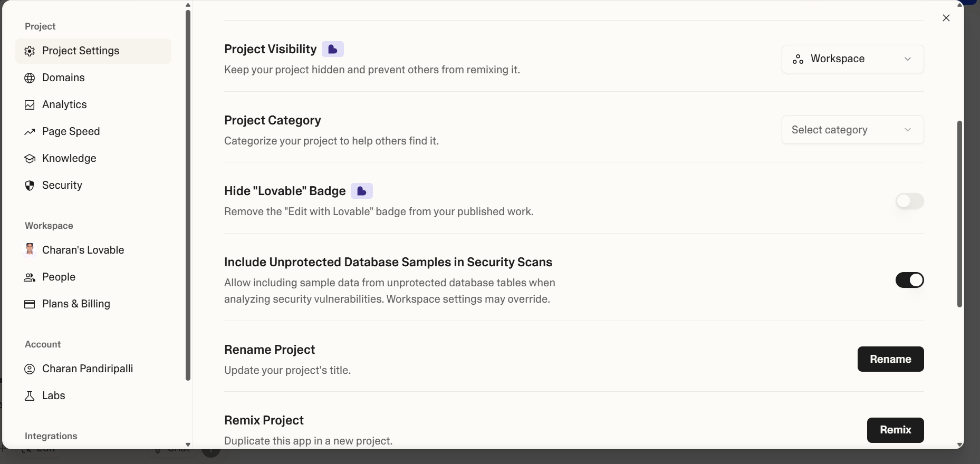Open the Workspace visibility dropdown

tap(852, 59)
